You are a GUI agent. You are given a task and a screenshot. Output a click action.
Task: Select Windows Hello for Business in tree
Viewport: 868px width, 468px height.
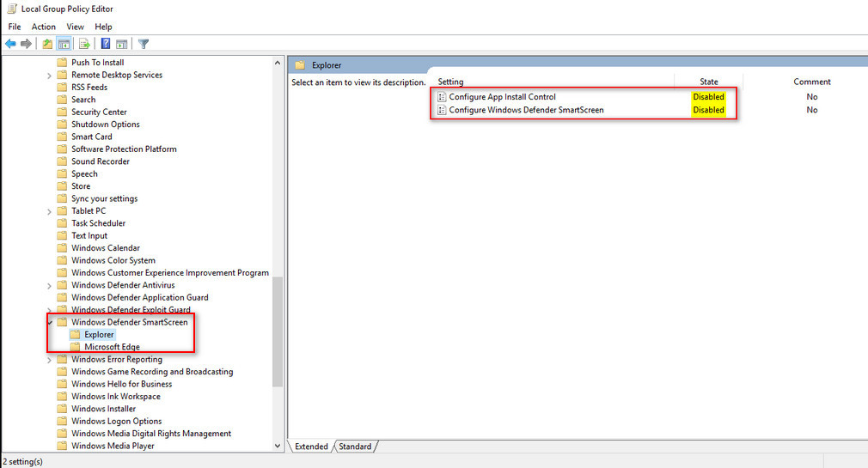(x=122, y=384)
